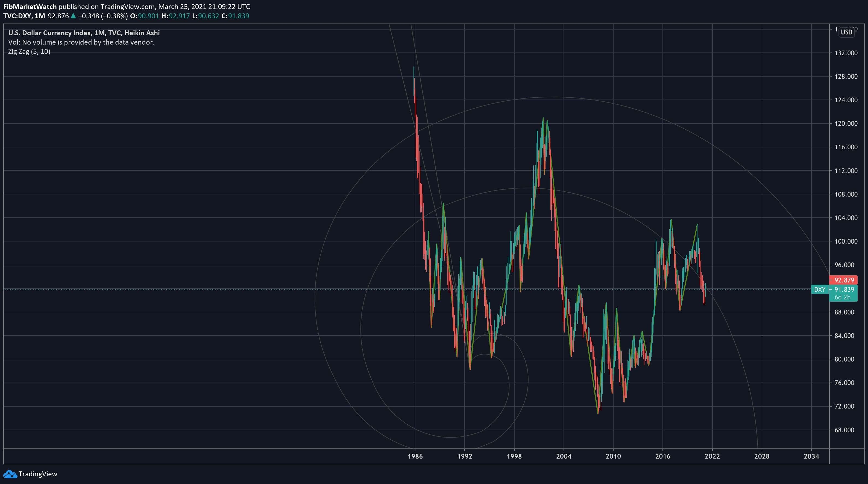Click the 76.000 price axis label
The image size is (868, 484).
click(x=844, y=383)
